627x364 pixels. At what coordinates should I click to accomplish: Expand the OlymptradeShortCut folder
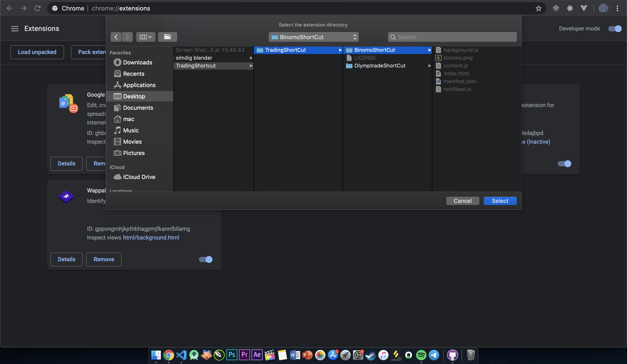click(380, 66)
